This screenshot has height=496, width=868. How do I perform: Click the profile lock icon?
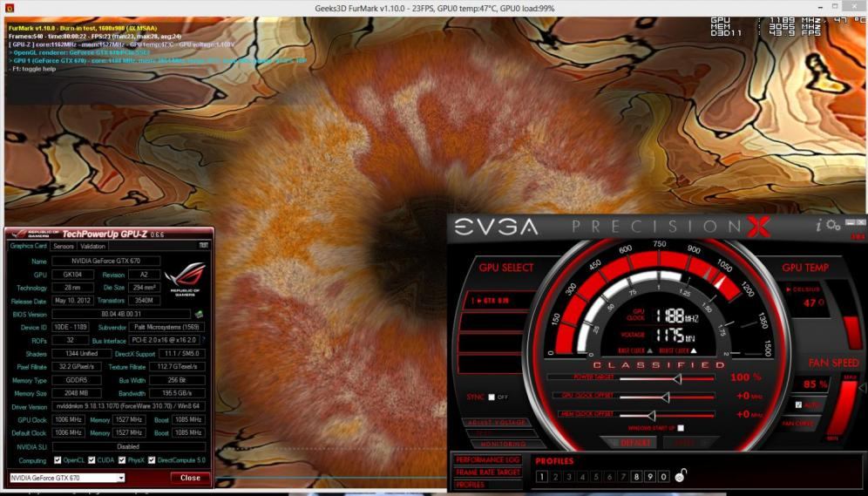(681, 476)
